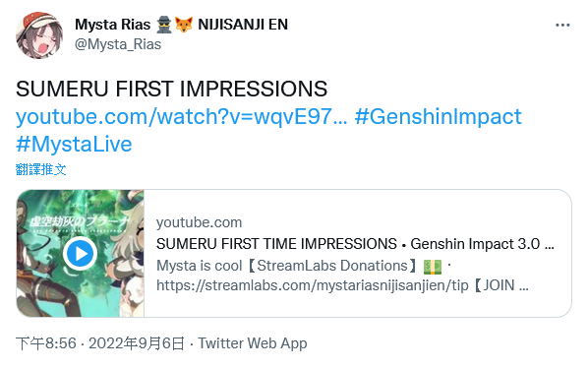Play the video via the blue play button
This screenshot has width=588, height=369.
coord(80,254)
